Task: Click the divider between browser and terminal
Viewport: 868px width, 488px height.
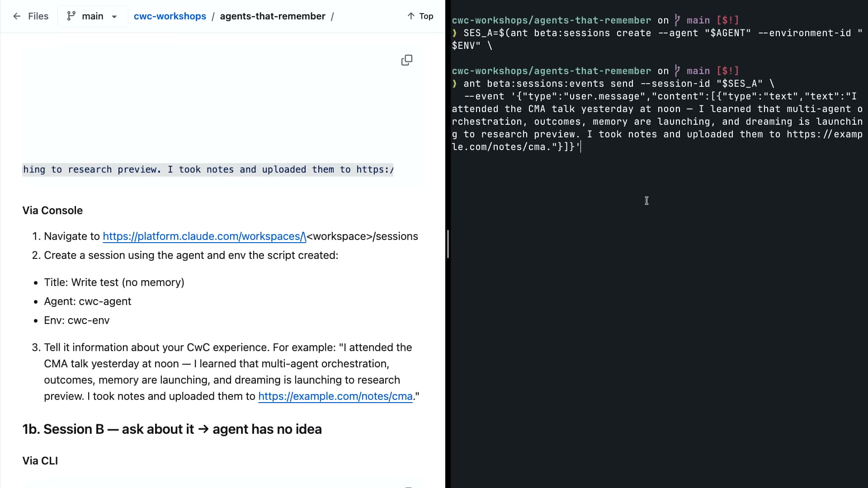Action: click(448, 244)
